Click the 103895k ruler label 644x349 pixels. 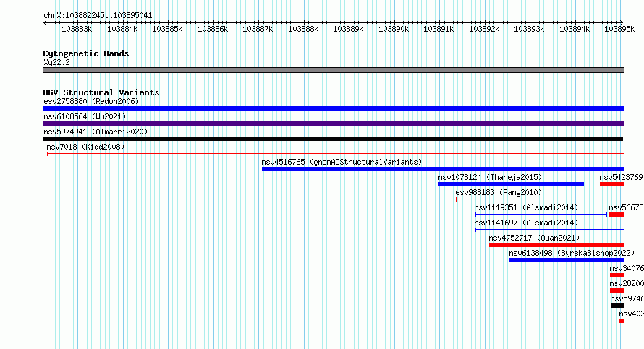point(619,29)
